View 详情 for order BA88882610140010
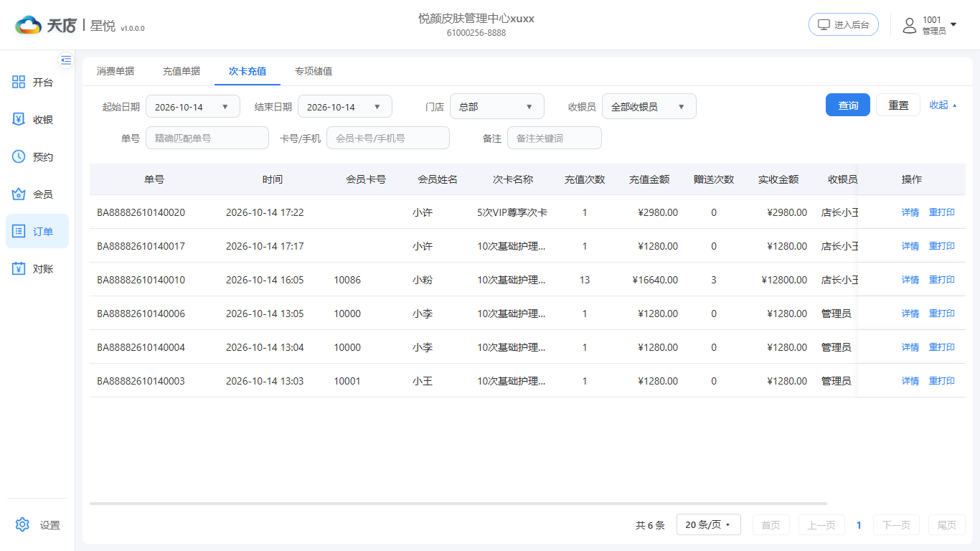Screen dimensions: 980x551 pyautogui.click(x=910, y=280)
